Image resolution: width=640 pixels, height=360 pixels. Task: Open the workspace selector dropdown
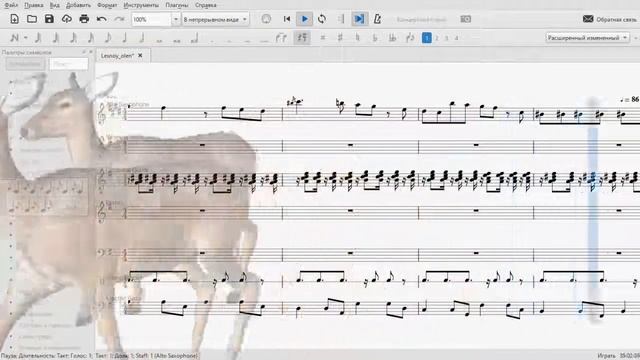[x=587, y=38]
